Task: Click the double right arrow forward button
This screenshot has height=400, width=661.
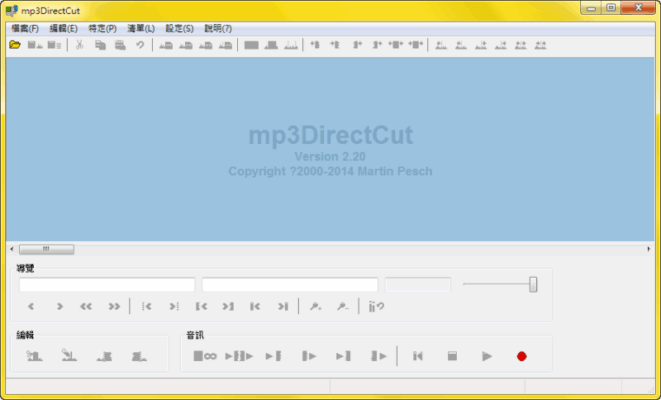Action: click(x=114, y=306)
